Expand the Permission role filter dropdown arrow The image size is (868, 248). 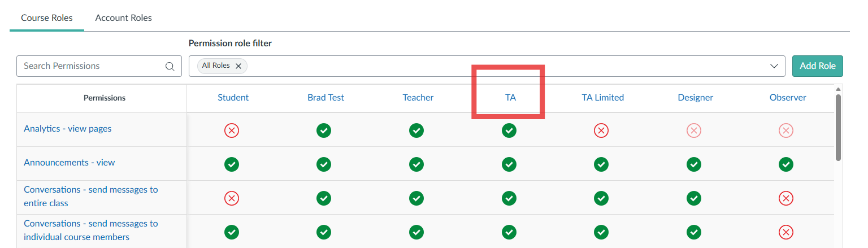tap(774, 66)
